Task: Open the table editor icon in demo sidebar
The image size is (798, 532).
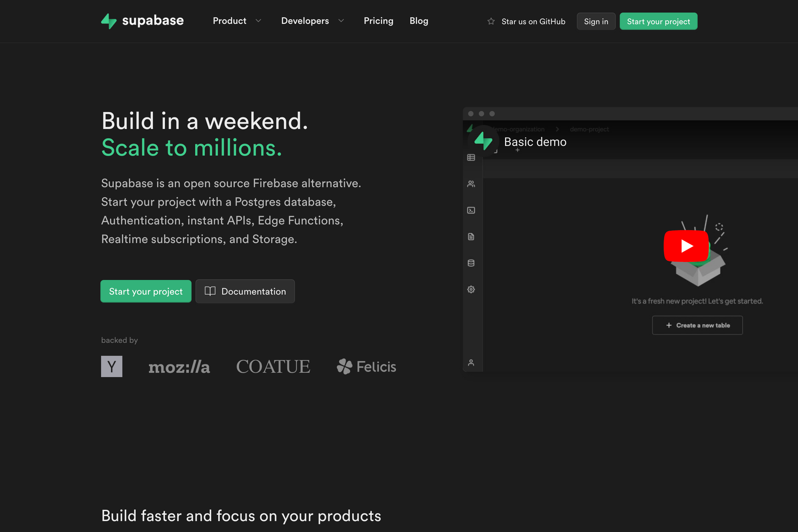Action: [x=471, y=158]
